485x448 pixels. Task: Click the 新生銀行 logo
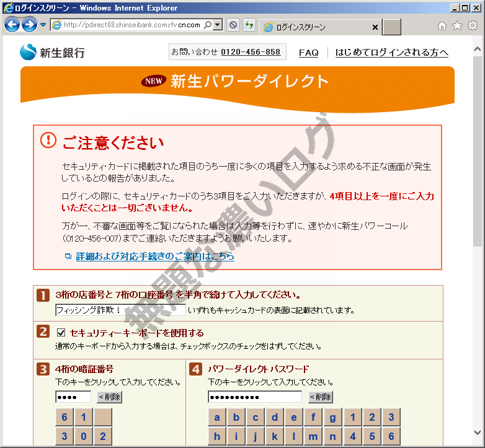pos(52,52)
